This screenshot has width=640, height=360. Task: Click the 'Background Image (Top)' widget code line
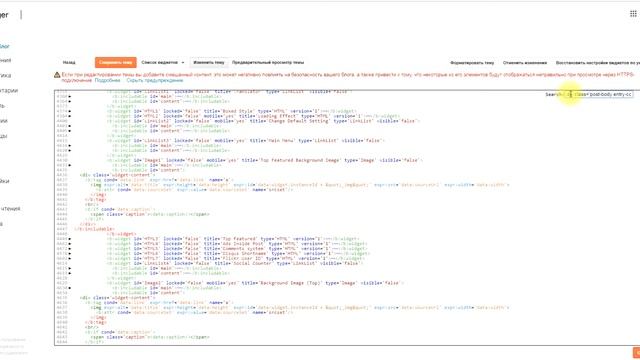click(256, 283)
